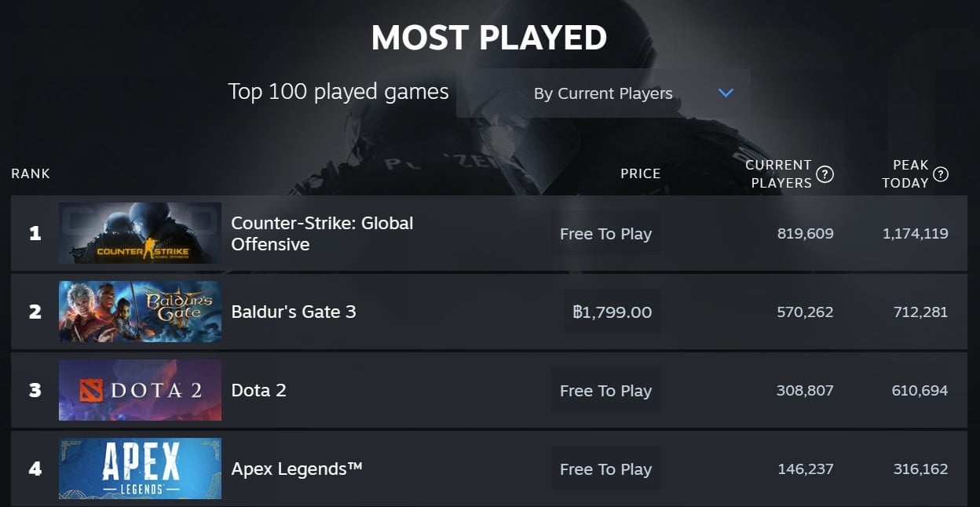Click the Dota 2 game title
This screenshot has width=980, height=507.
click(258, 390)
